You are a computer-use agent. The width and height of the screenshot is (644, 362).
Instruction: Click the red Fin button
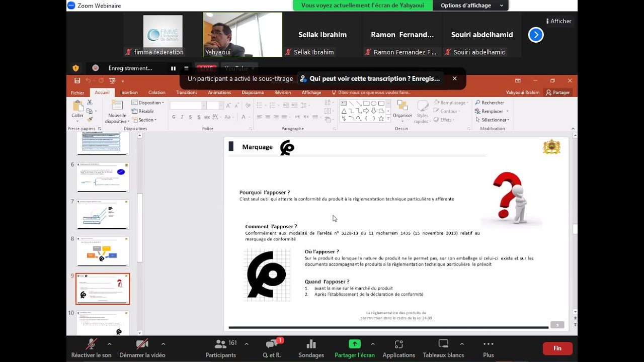pos(557,348)
